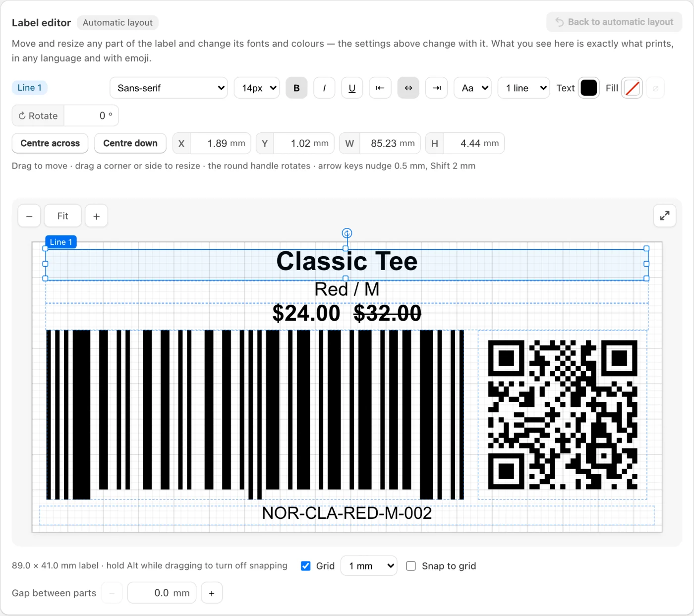
Task: Open the Aa text case dropdown
Action: click(473, 88)
